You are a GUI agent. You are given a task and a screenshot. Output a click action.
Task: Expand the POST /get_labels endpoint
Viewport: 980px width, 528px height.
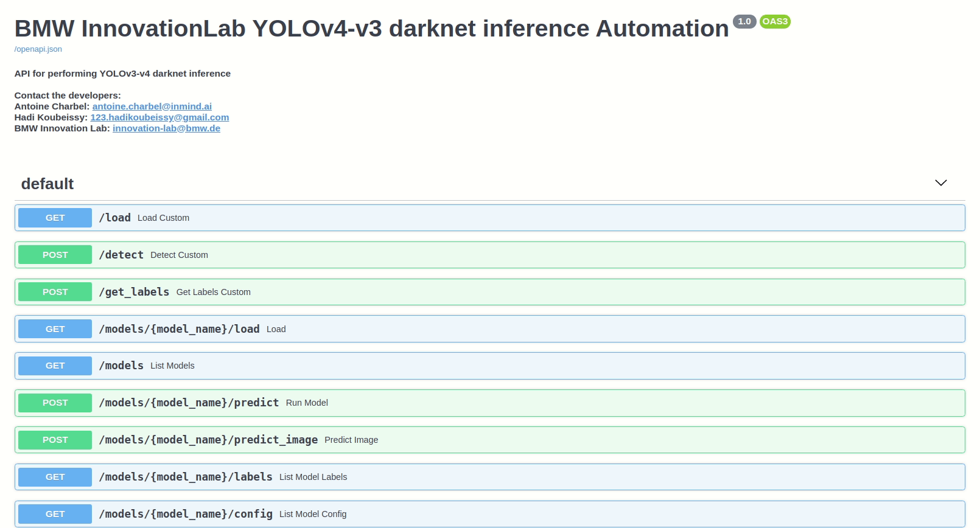click(x=489, y=292)
